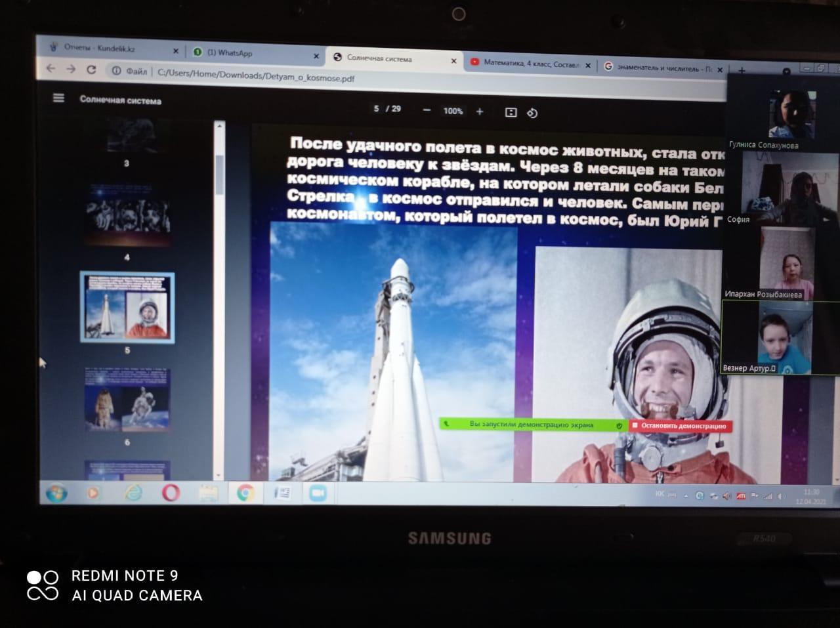Toggle the PDF sidebar hamburger menu
Image resolution: width=840 pixels, height=628 pixels.
[58, 98]
